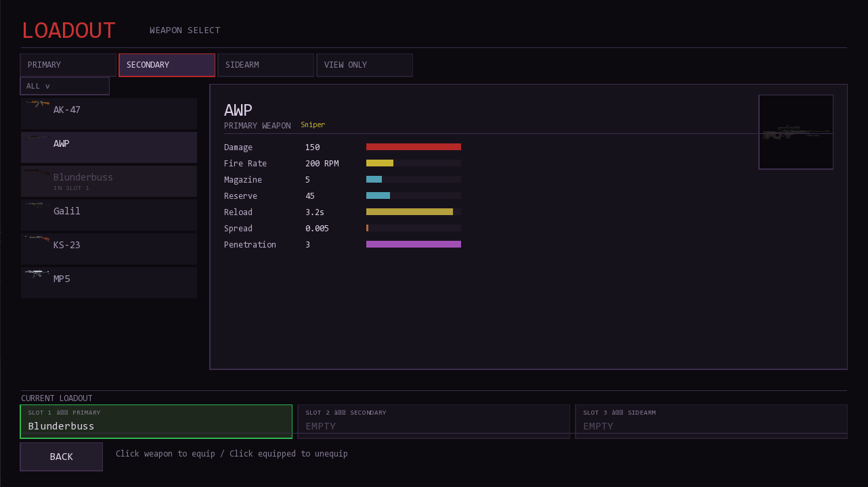Click the Blunderbuss weapon icon
Image resolution: width=868 pixels, height=487 pixels.
pos(37,171)
